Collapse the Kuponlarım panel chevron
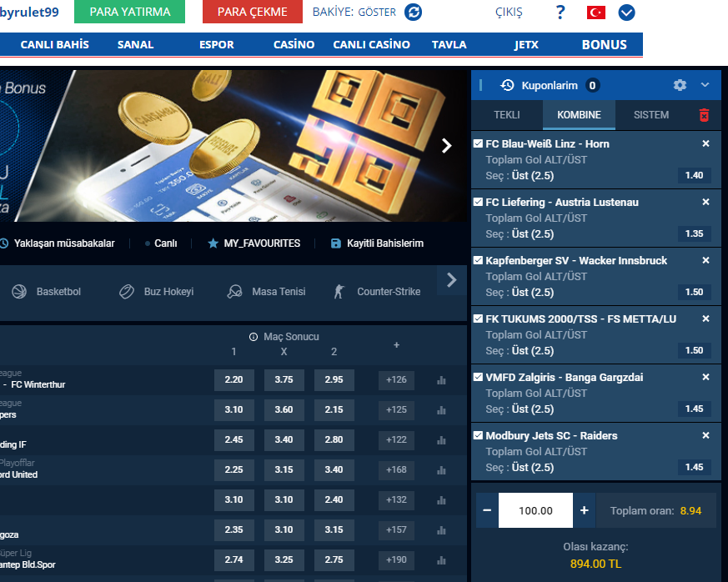Image resolution: width=728 pixels, height=582 pixels. pos(705,85)
